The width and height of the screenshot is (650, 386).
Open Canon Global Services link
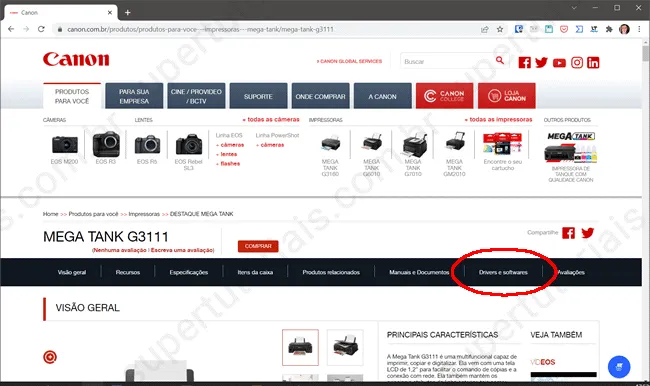349,61
